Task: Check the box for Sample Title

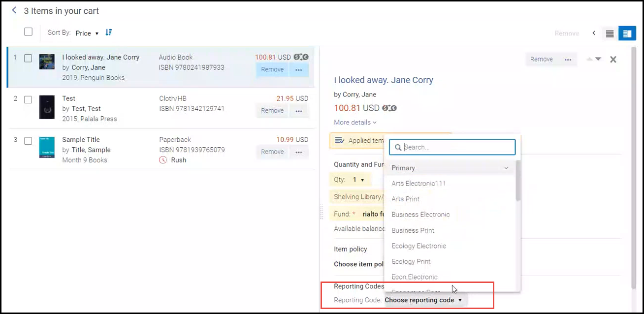Action: [x=29, y=141]
